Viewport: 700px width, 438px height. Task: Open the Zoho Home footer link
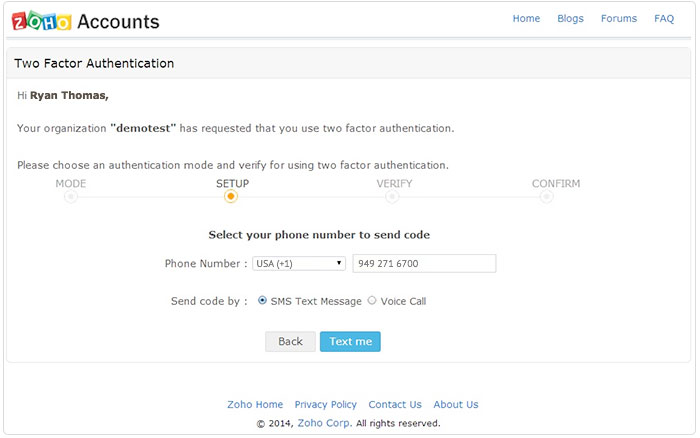click(255, 405)
